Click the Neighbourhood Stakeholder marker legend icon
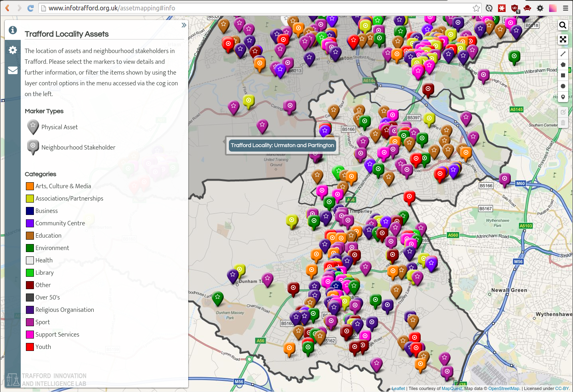This screenshot has height=392, width=573. [x=33, y=147]
